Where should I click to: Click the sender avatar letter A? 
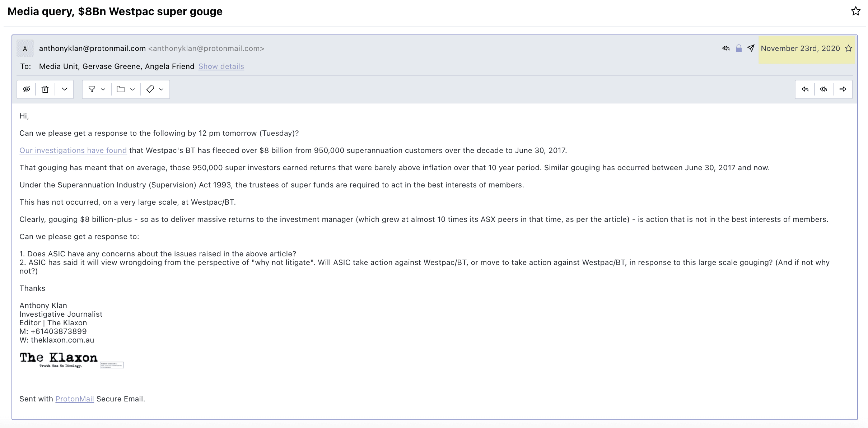25,48
